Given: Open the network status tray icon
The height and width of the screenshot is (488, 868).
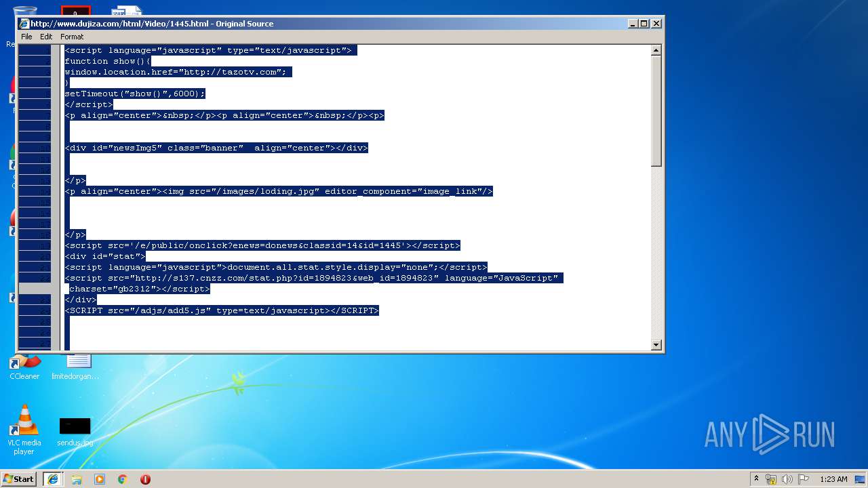Looking at the screenshot, I should [771, 479].
